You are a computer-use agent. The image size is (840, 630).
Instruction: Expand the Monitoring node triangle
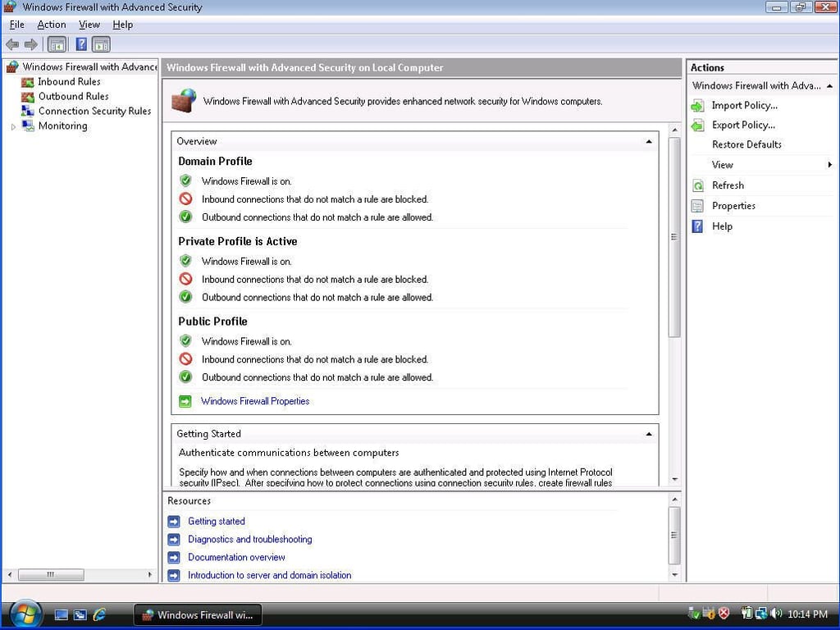[13, 127]
